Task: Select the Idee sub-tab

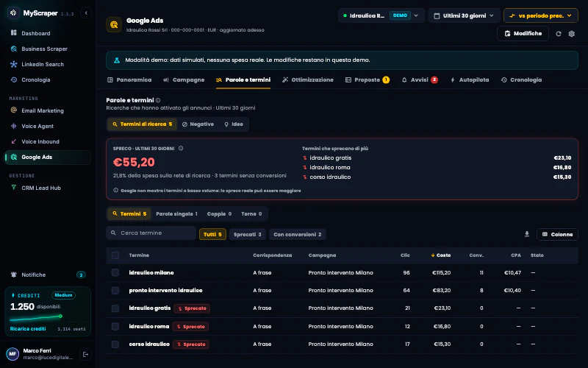Action: click(233, 124)
